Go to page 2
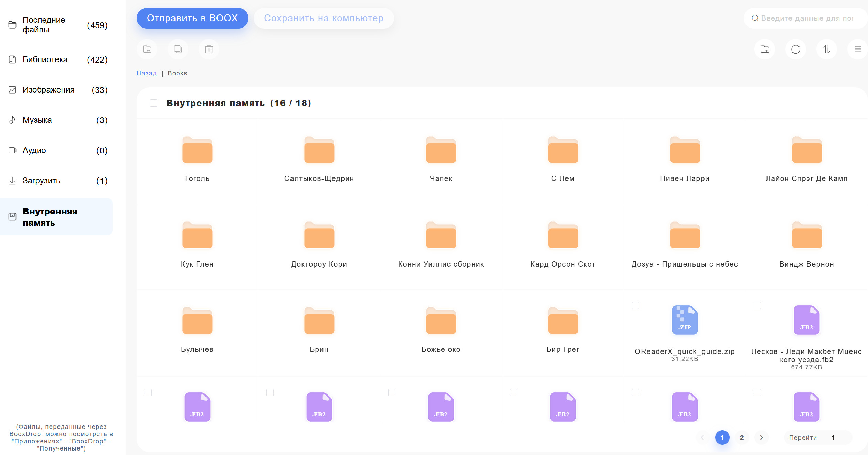Image resolution: width=868 pixels, height=455 pixels. pos(742,437)
